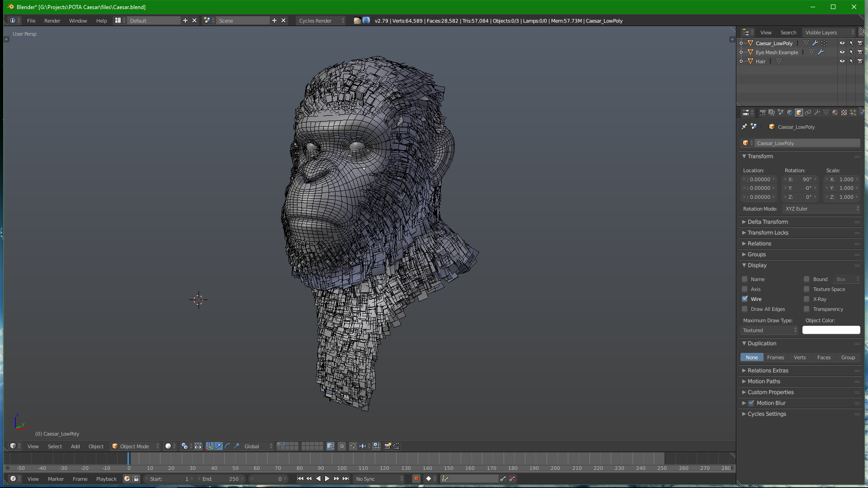Open the File menu

click(31, 21)
